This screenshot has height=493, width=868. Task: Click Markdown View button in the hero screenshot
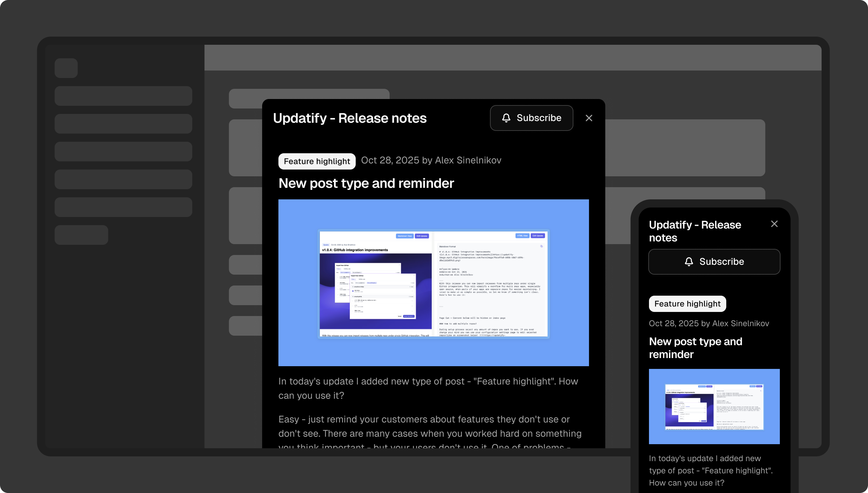(405, 236)
